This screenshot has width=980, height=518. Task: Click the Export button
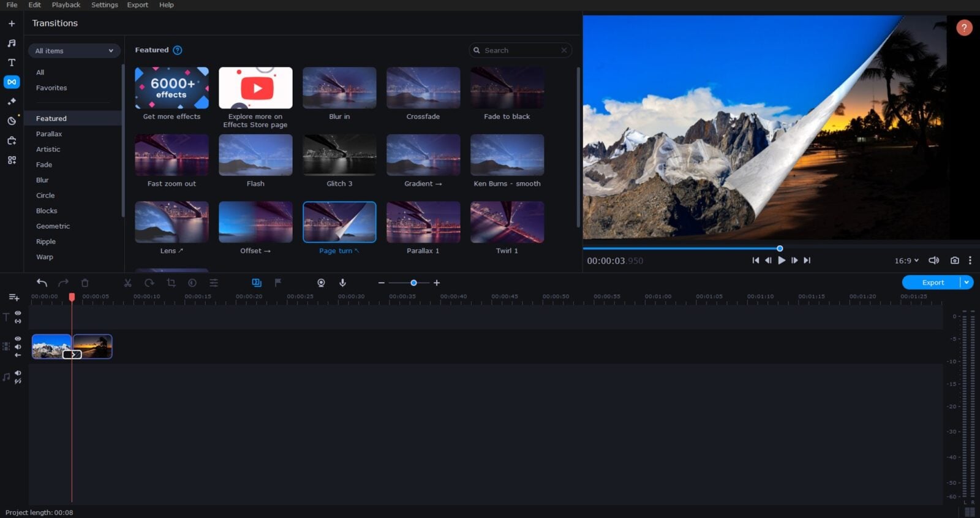(x=932, y=283)
